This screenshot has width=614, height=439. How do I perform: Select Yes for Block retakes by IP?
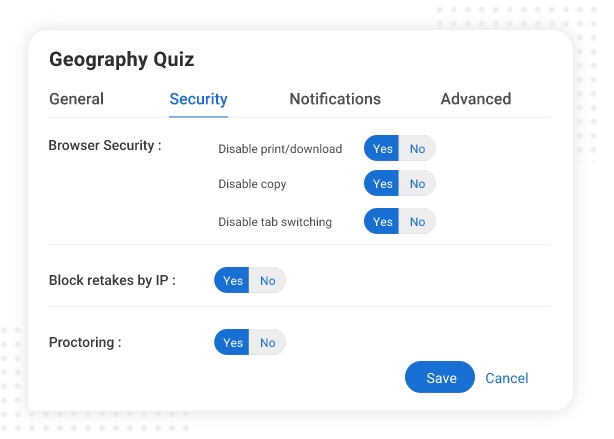(x=232, y=281)
